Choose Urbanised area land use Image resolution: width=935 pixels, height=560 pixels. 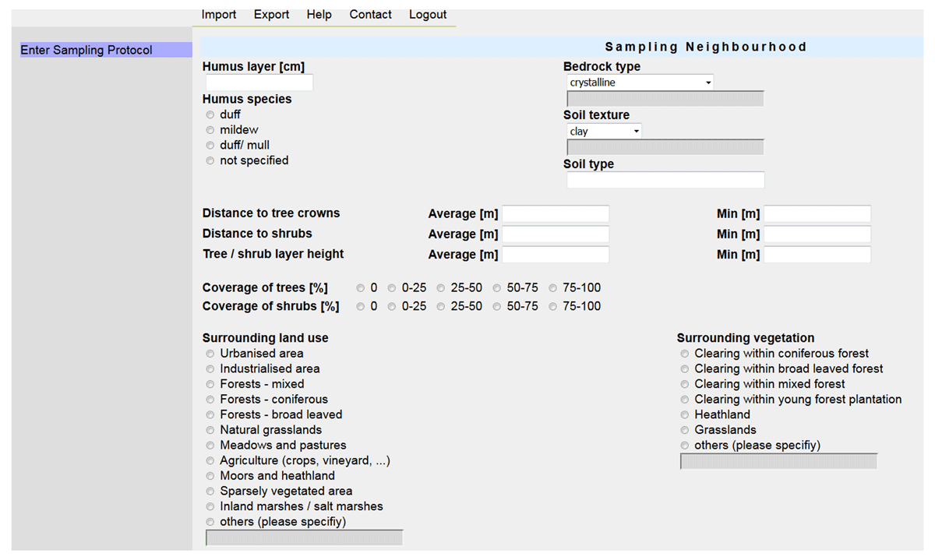(210, 354)
